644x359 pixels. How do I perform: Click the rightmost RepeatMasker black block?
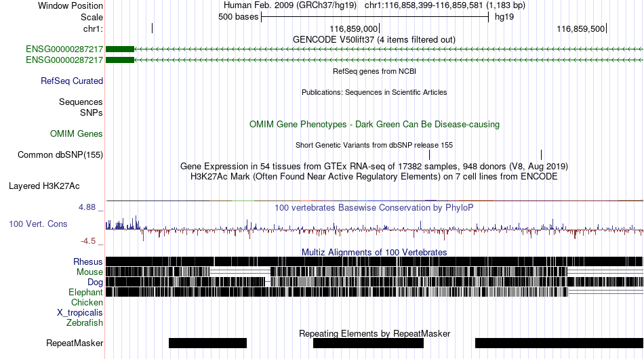[559, 343]
